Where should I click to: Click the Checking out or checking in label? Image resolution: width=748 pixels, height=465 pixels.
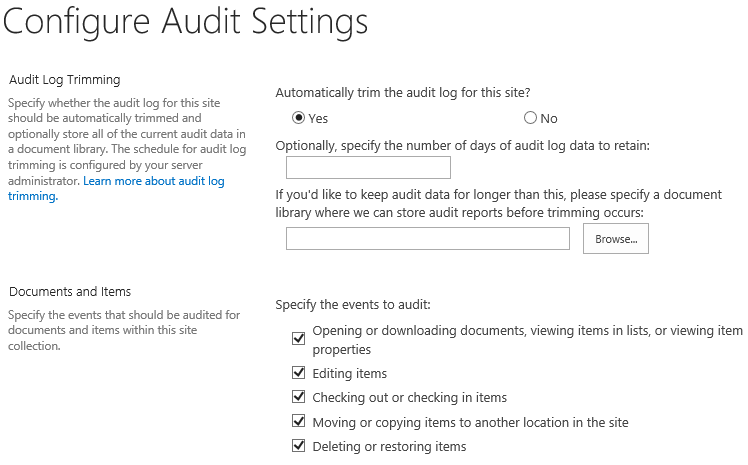click(410, 398)
